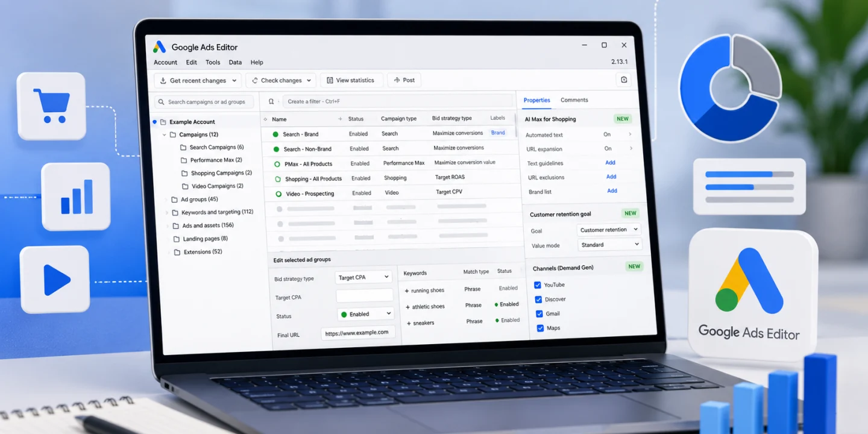Focus the Create a filter field
Screen dimensions: 868x434
point(398,101)
